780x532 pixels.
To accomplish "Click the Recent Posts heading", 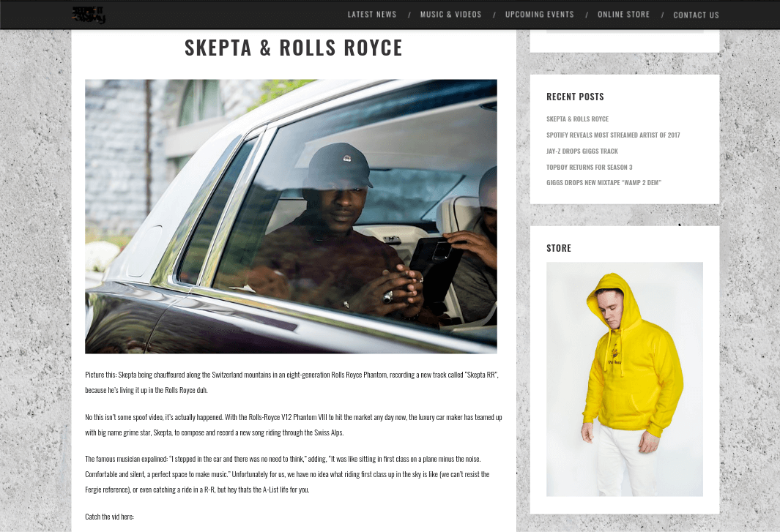I will point(575,97).
